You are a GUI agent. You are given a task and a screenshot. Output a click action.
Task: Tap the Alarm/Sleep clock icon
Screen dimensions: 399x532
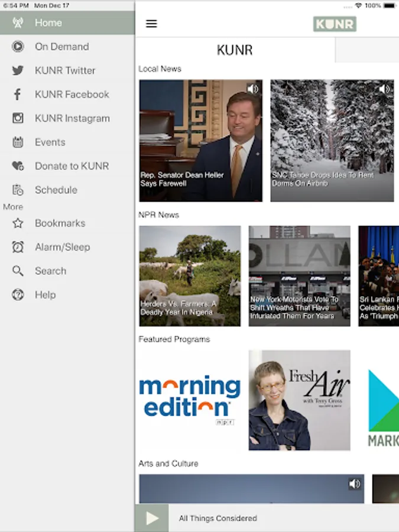pyautogui.click(x=18, y=247)
